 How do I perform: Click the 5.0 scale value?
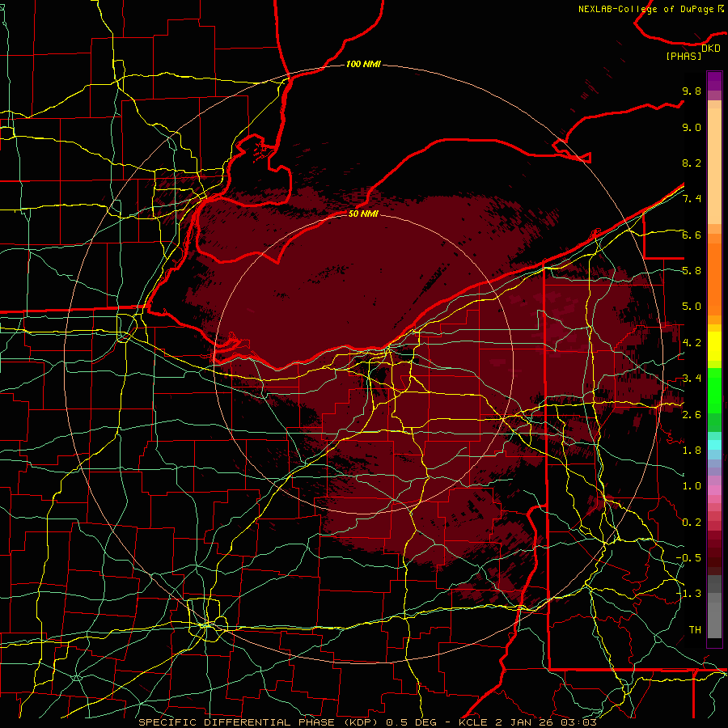coord(692,307)
